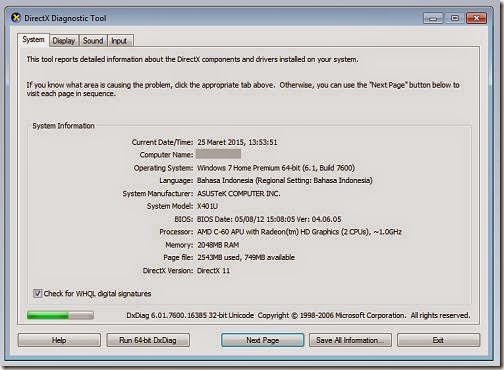The height and width of the screenshot is (370, 504).
Task: Open the Sound tab
Action: [x=93, y=41]
